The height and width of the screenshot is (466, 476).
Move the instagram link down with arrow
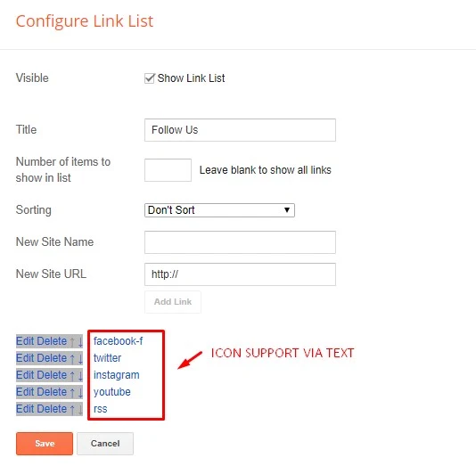click(x=80, y=376)
